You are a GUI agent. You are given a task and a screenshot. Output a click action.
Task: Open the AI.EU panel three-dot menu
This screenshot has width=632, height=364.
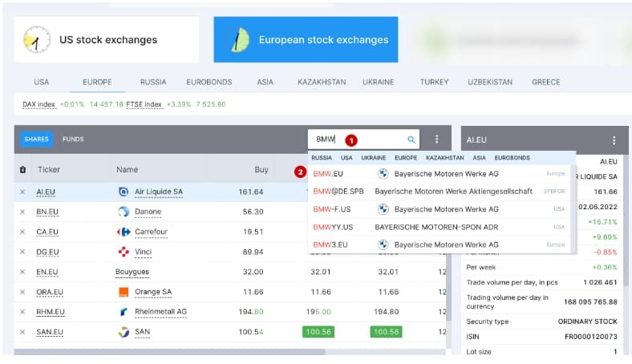coord(614,140)
